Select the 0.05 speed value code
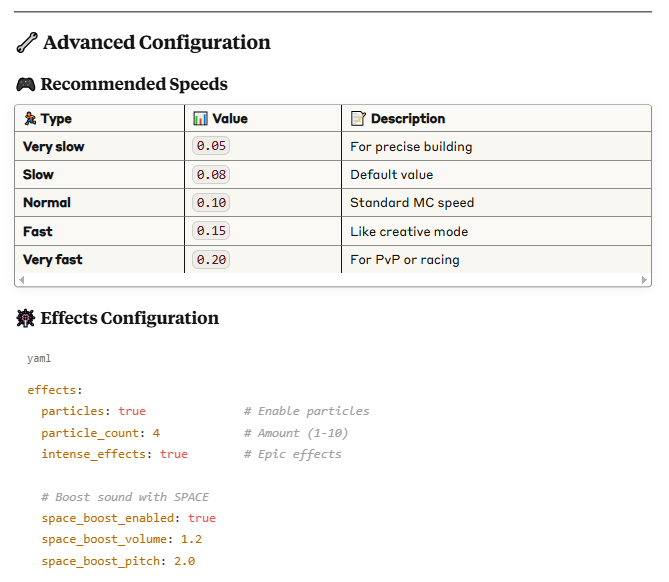The image size is (669, 582). 212,146
